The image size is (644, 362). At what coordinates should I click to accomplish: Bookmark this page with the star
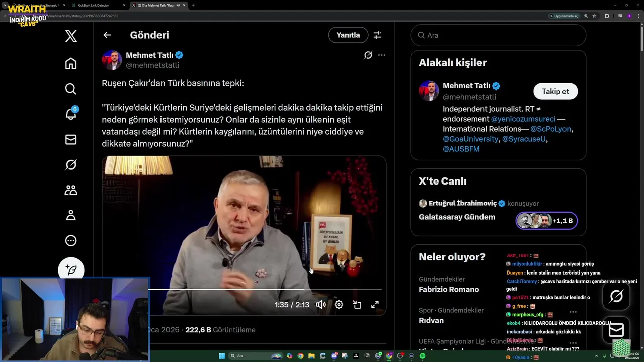(594, 16)
